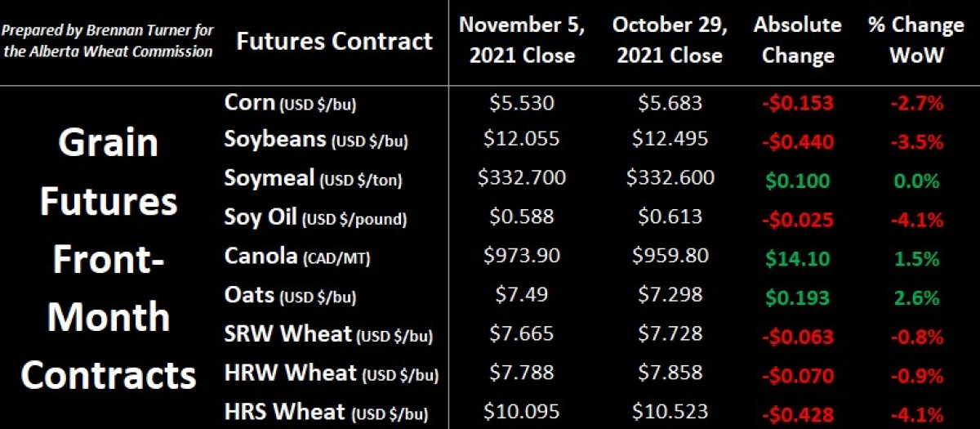Select the Soybeans -3.5% change cell
Image resolution: width=980 pixels, height=429 pixels.
[916, 141]
